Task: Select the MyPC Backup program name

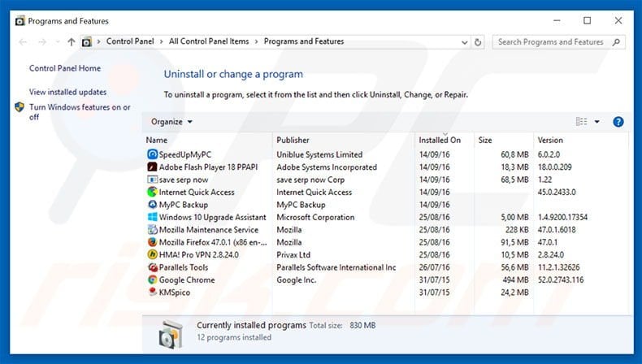Action: [x=184, y=205]
